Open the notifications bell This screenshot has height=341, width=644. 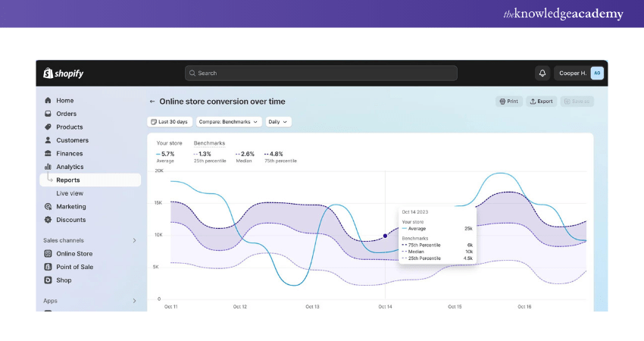click(x=542, y=74)
